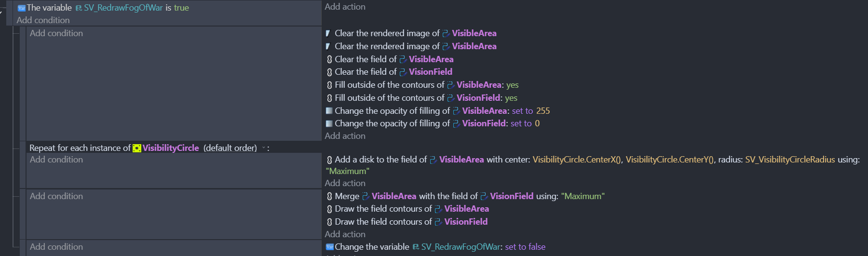The height and width of the screenshot is (256, 868).
Task: Open the order dropdown arrow next to "(default order)"
Action: point(263,148)
